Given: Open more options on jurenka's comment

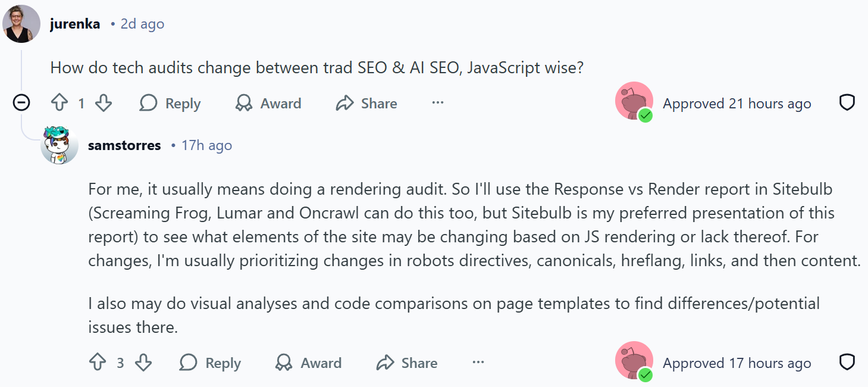Looking at the screenshot, I should [x=438, y=103].
